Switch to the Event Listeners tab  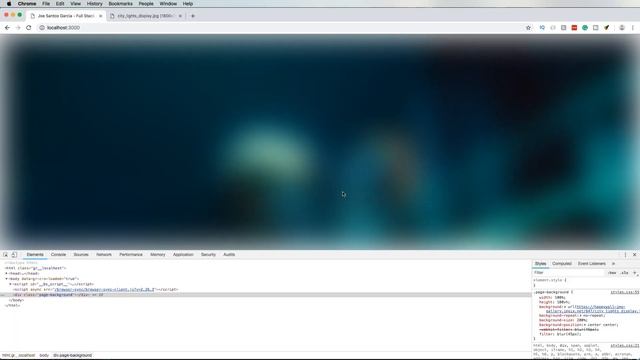(591, 264)
